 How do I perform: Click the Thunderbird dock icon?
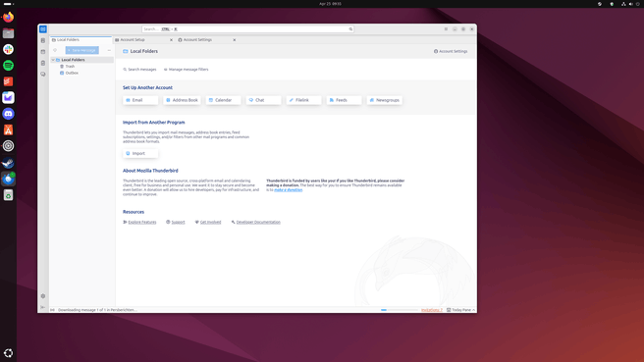click(x=8, y=179)
